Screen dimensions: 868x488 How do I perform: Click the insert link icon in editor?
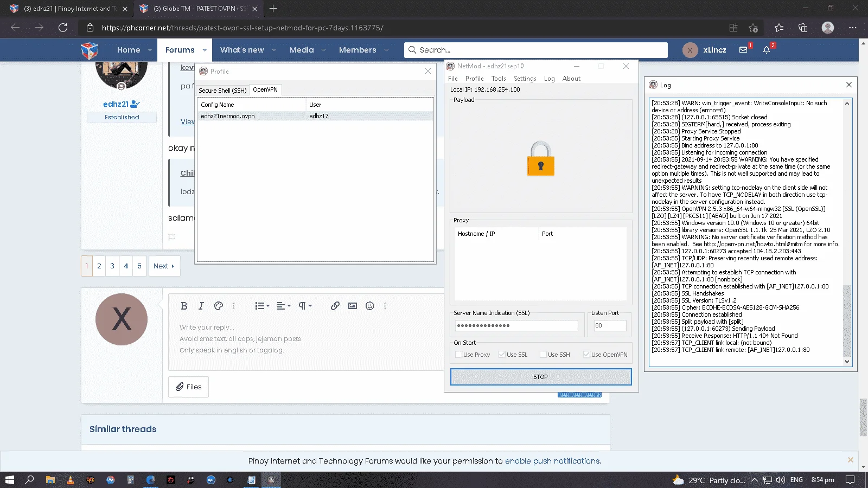[335, 306]
